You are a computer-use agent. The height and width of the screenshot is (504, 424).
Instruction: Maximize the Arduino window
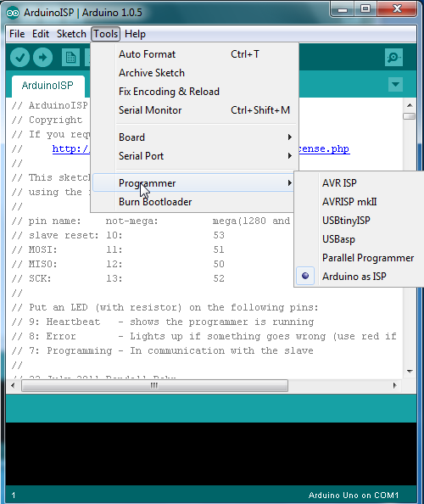(365, 9)
